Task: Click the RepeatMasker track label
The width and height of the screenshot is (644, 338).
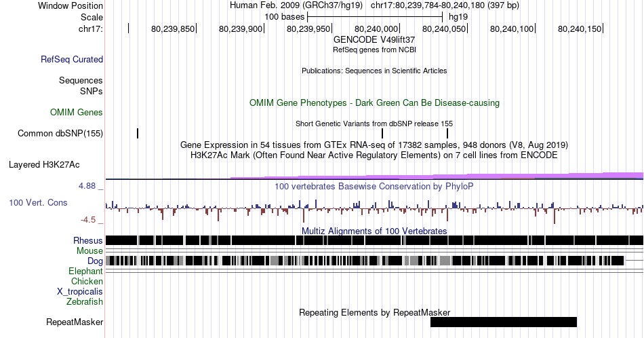Action: coord(75,322)
